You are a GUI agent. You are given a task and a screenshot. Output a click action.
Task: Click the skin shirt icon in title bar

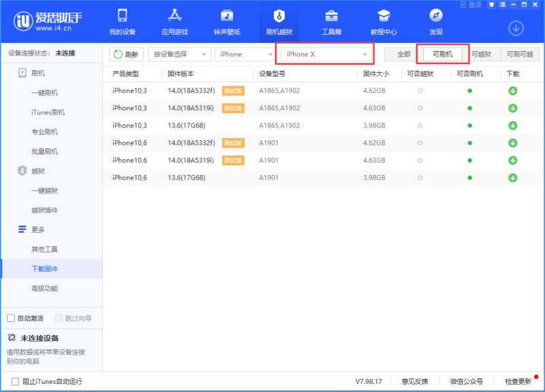point(491,5)
